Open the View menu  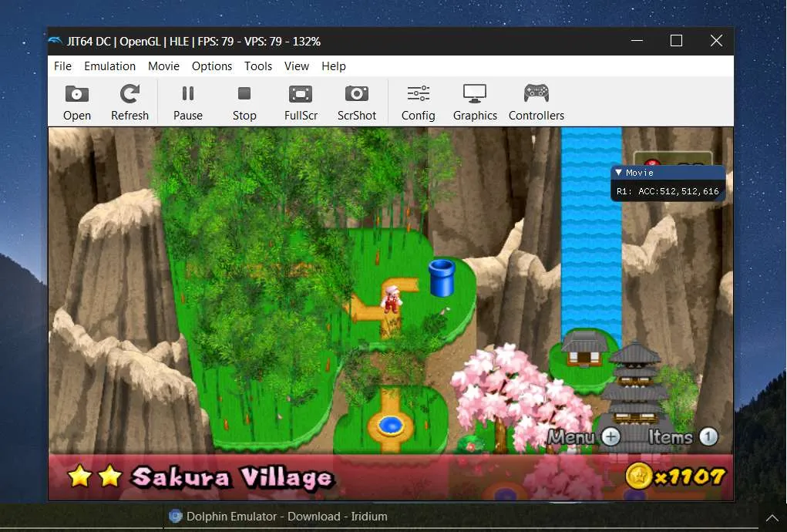click(297, 66)
